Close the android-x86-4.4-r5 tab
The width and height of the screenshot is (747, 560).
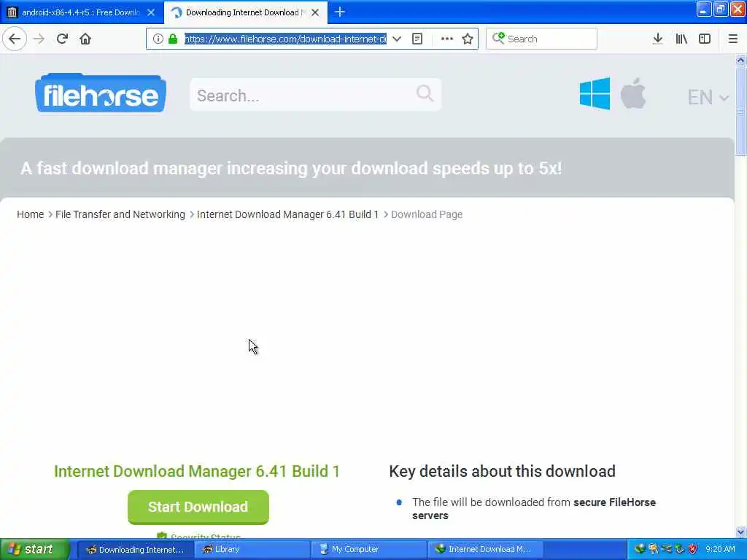151,12
